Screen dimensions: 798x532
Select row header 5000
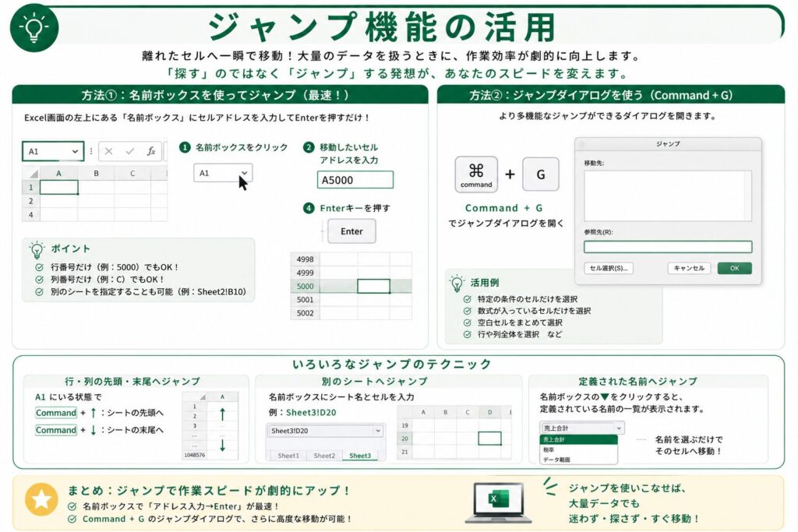[305, 287]
